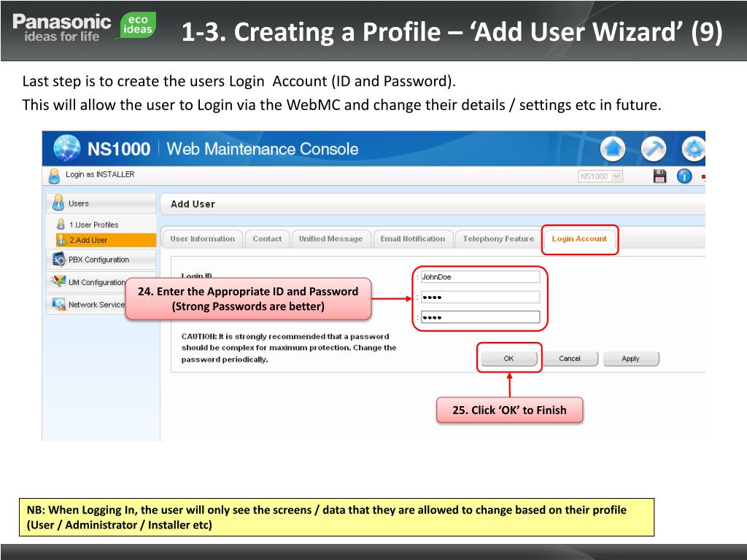The height and width of the screenshot is (560, 747).
Task: Click OK to finish adding user
Action: click(508, 359)
